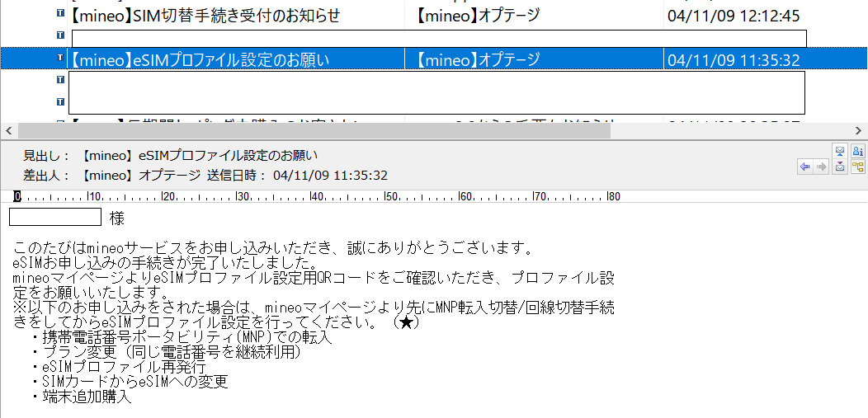This screenshot has width=868, height=418.
Task: Click the line ending with （★）
Action: tap(216, 322)
